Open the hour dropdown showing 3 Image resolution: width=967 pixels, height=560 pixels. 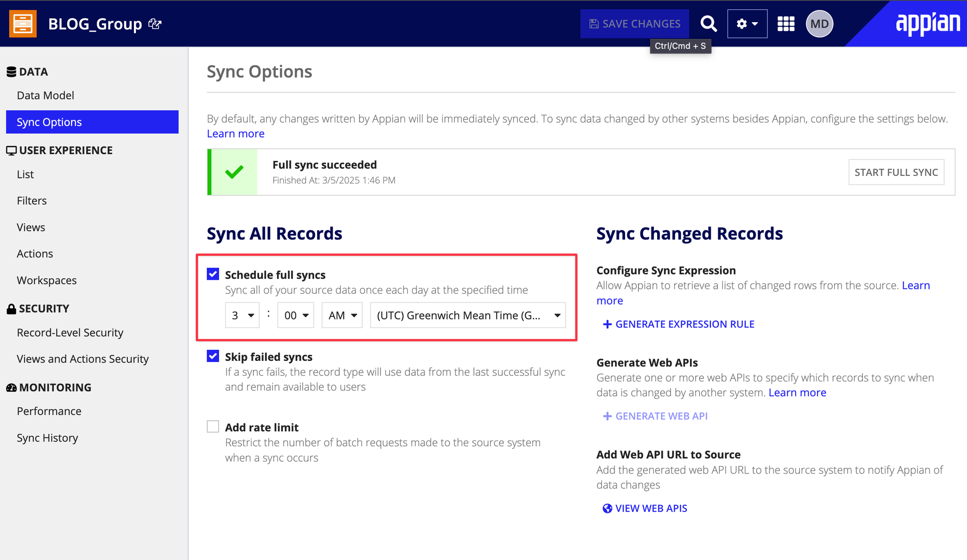242,316
